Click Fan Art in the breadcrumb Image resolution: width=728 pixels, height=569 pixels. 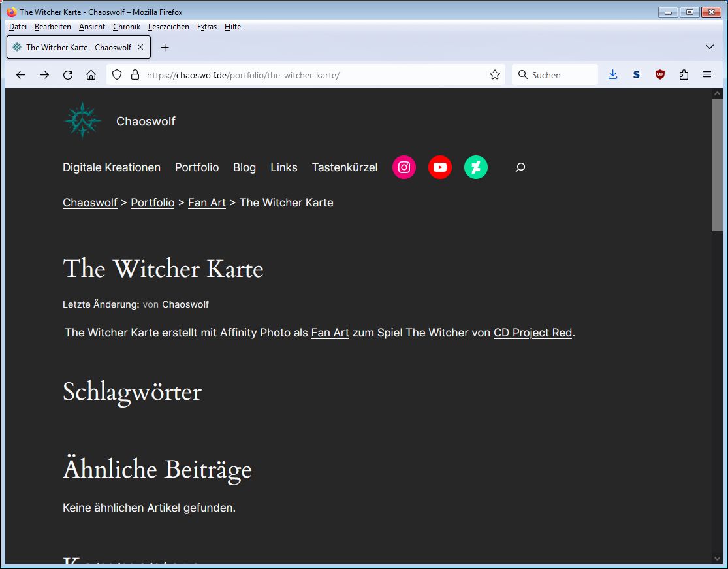point(207,203)
